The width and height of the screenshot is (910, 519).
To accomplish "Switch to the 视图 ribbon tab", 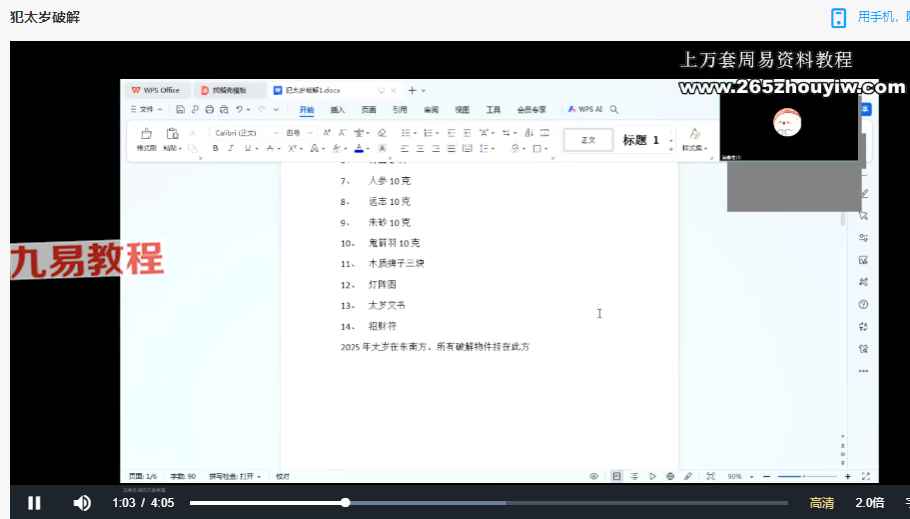I will 462,110.
